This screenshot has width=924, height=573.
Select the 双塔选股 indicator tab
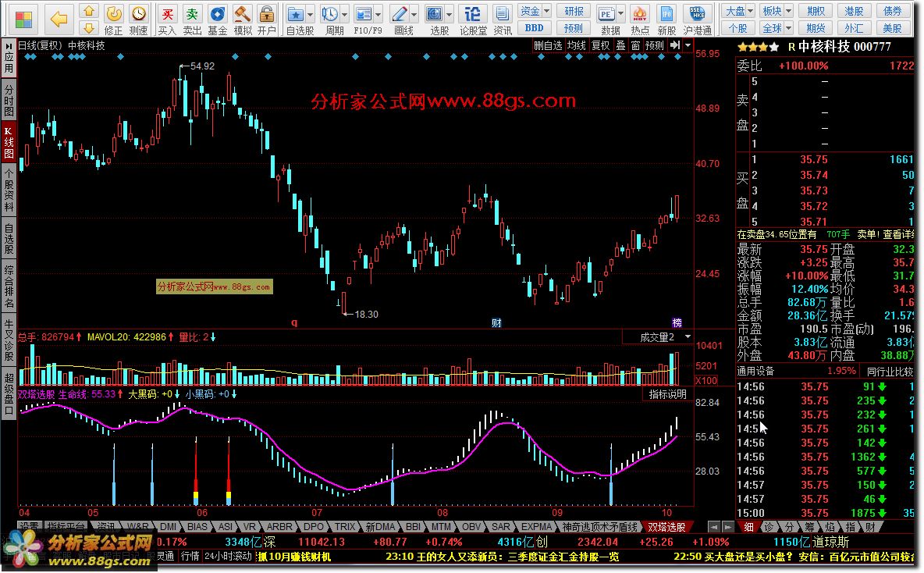coord(666,526)
